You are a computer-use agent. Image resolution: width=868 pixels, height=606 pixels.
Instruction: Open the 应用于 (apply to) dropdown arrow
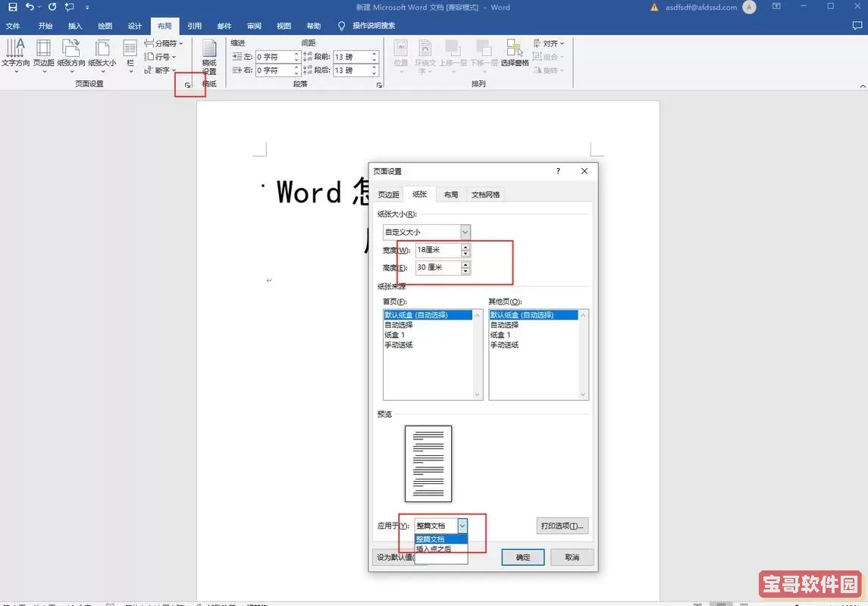click(462, 525)
